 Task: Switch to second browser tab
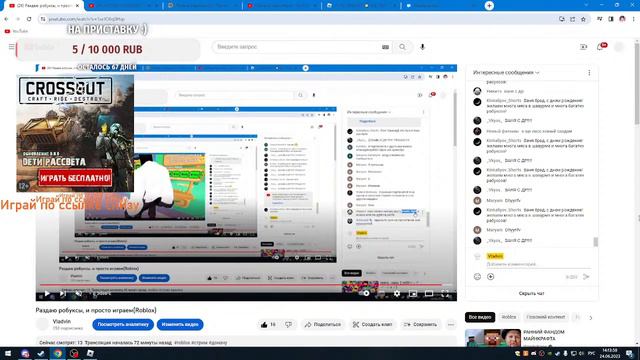pos(124,6)
